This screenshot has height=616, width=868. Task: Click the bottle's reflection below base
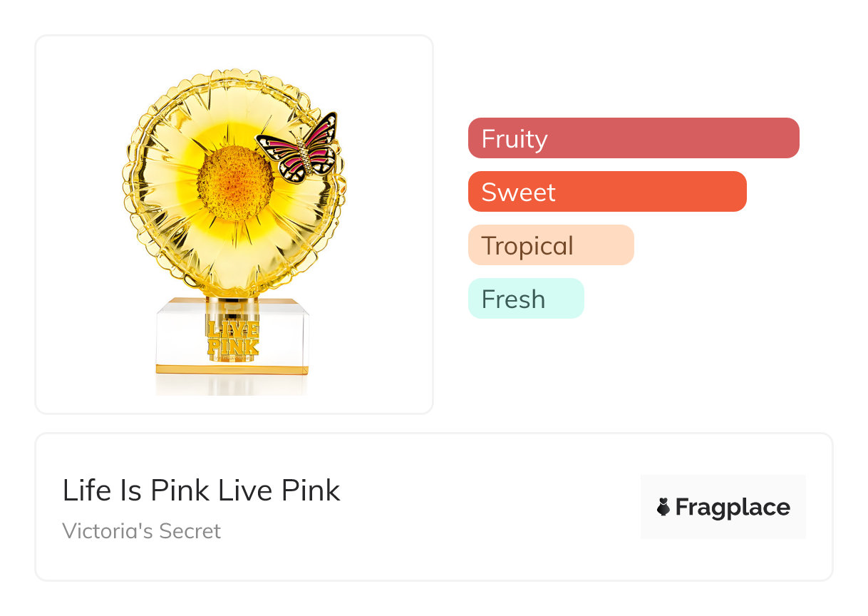[233, 384]
